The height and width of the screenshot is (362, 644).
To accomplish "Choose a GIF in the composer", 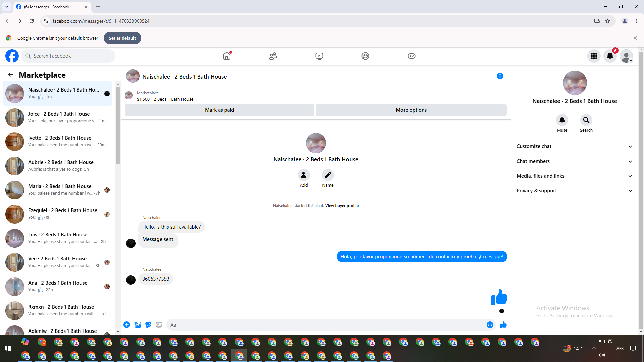I will click(159, 325).
